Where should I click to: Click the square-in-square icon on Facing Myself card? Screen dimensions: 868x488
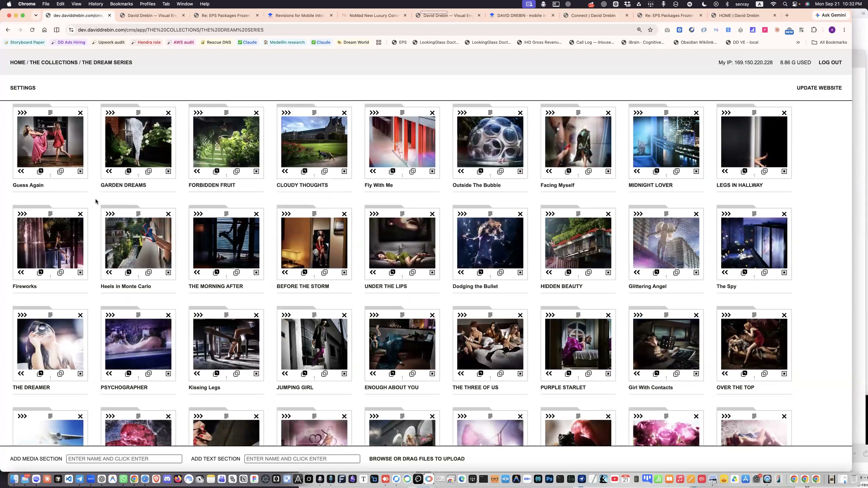tap(608, 171)
